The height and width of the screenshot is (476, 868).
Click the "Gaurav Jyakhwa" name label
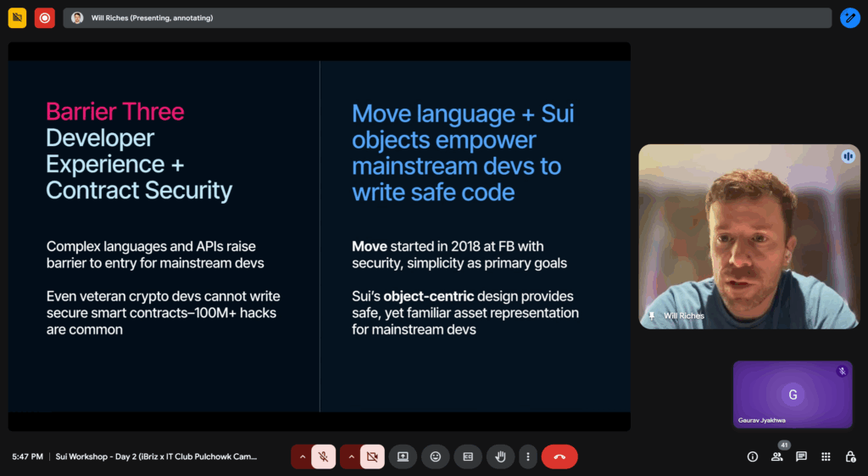[x=762, y=420]
